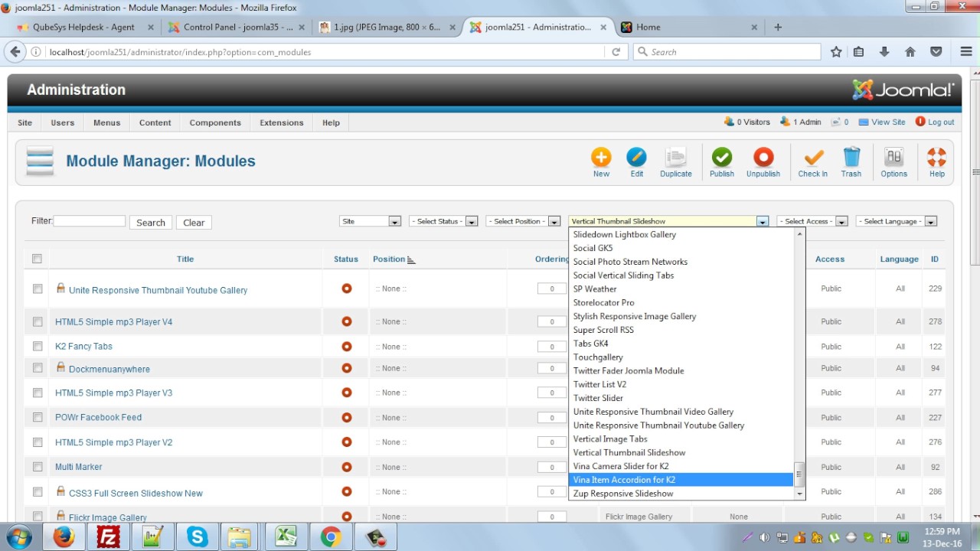980x551 pixels.
Task: Switch to the QubeSys Helpdesk browser tab
Action: point(84,27)
